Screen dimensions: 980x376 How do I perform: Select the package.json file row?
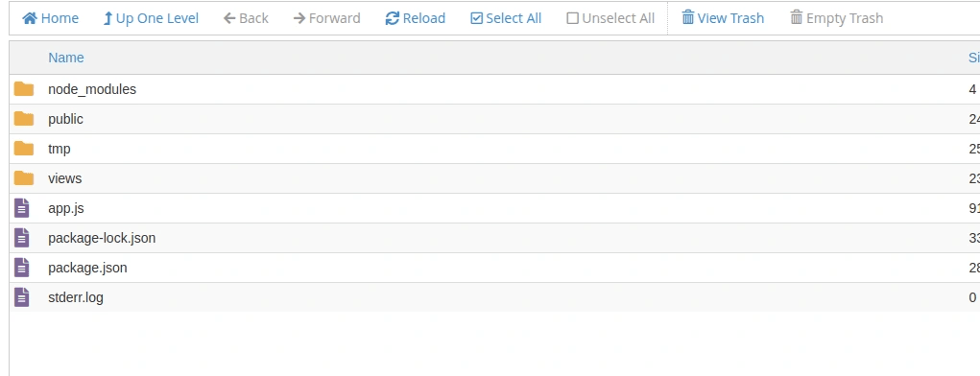[494, 268]
